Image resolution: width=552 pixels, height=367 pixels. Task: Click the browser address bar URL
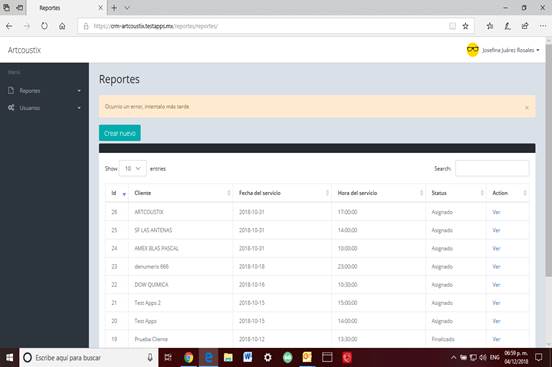click(x=156, y=26)
